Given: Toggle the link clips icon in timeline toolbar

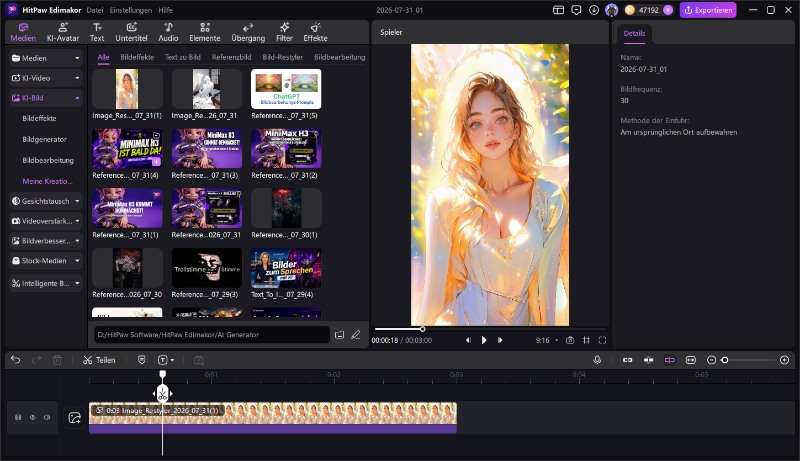Looking at the screenshot, I should (628, 360).
